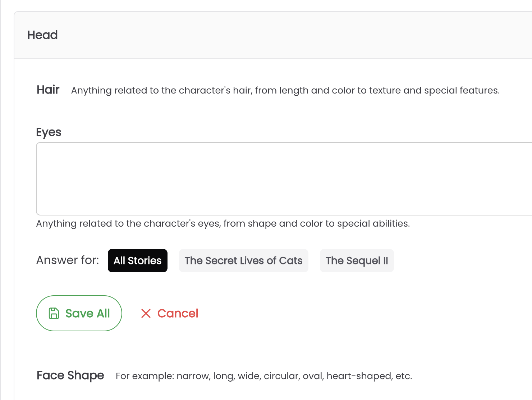532x400 pixels.
Task: Collapse the Head section title
Action: [42, 35]
